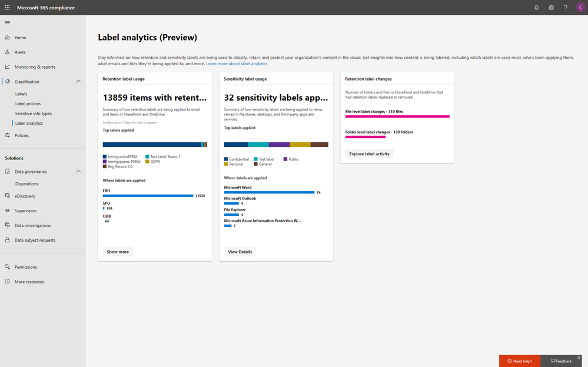This screenshot has height=367, width=588.
Task: Click the Permissions key icon
Action: pos(7,267)
